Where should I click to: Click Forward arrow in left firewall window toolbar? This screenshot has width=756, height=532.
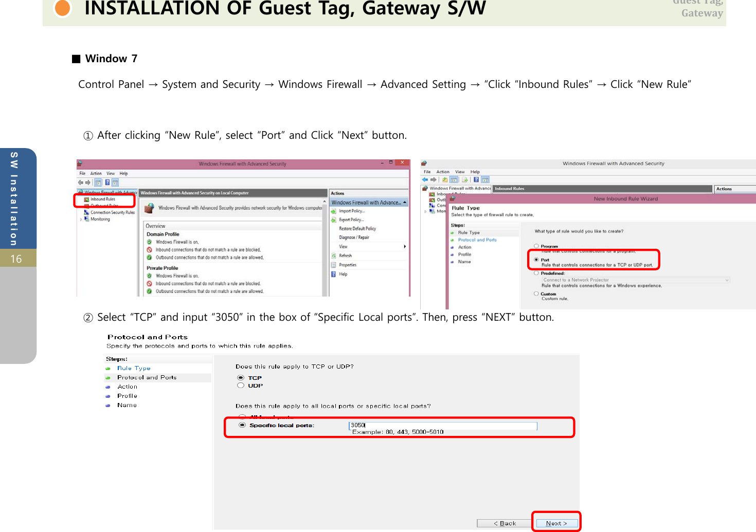(88, 182)
